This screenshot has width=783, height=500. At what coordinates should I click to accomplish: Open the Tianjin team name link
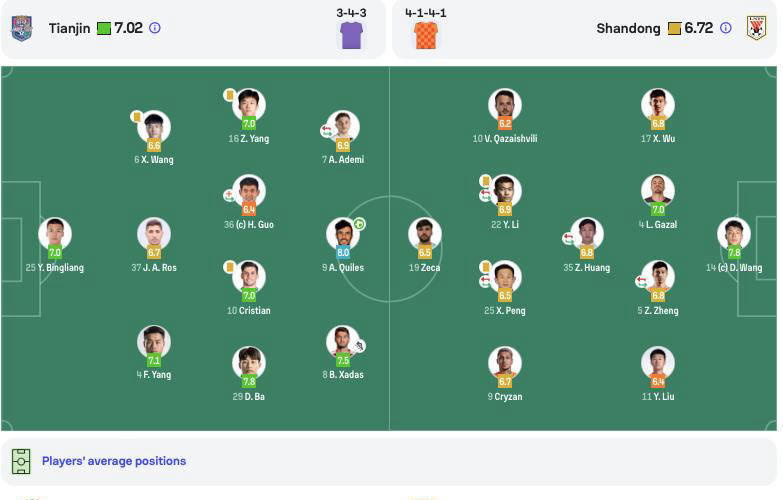point(69,28)
